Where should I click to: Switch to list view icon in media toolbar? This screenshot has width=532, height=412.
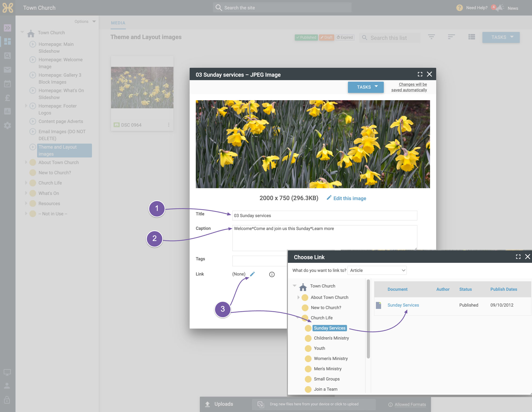point(472,37)
